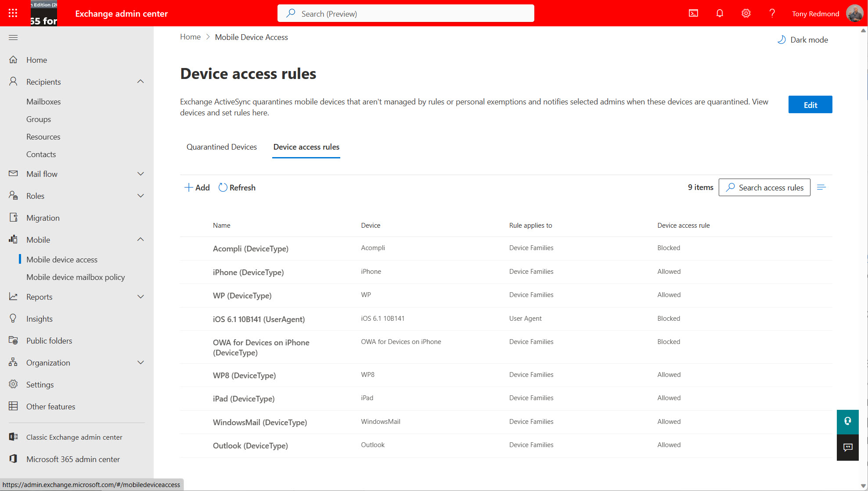Viewport: 868px width, 491px height.
Task: Select OWA for Devices on iPhone rule
Action: (x=506, y=347)
